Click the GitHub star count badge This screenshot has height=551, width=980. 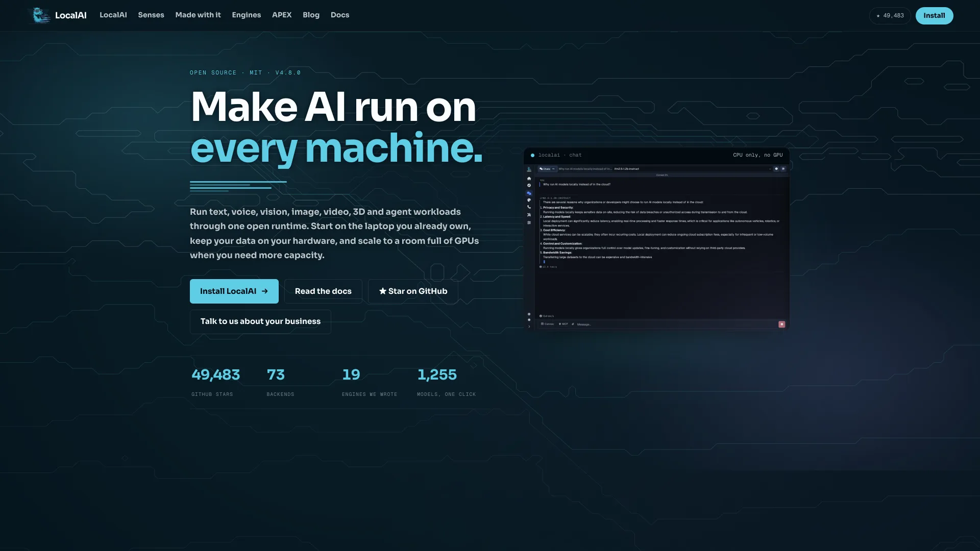click(x=890, y=16)
